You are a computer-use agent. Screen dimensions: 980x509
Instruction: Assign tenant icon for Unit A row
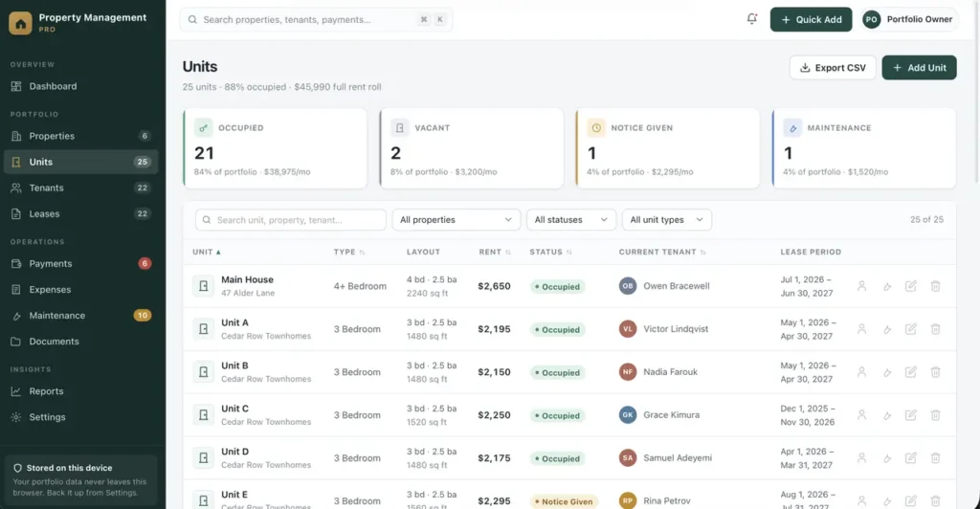coord(862,329)
